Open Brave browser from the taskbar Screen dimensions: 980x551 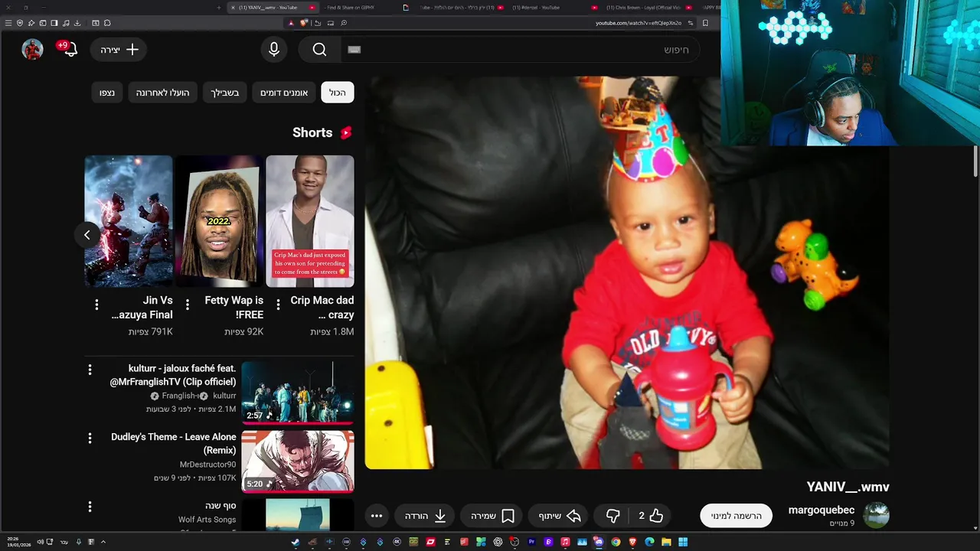pos(633,542)
